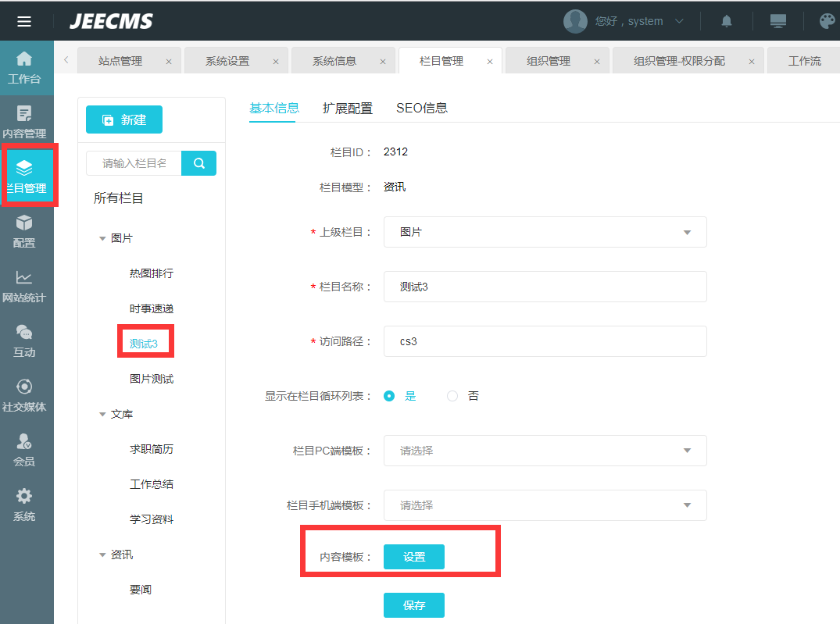840x624 pixels.
Task: Close the 组织管理-权限分配 tab
Action: (752, 62)
